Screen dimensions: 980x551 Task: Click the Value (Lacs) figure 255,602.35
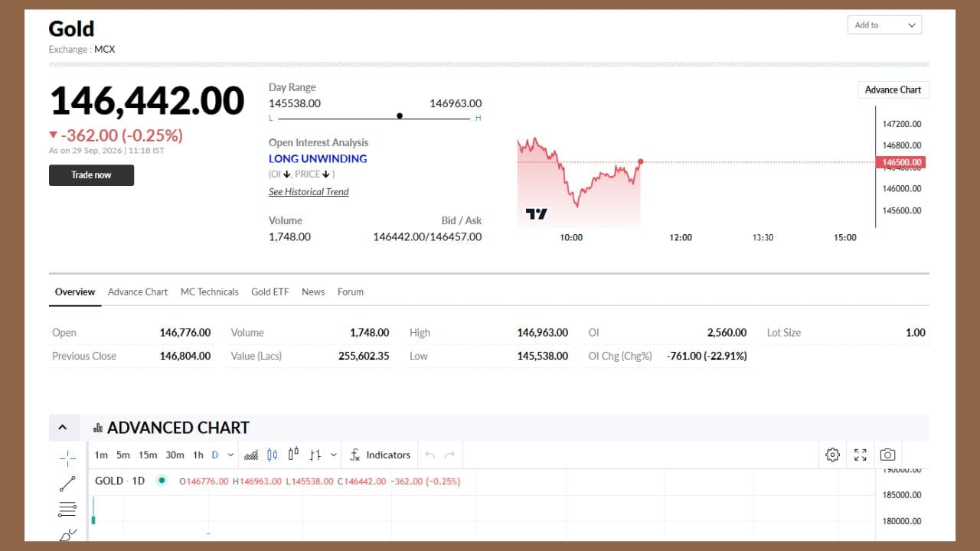364,356
